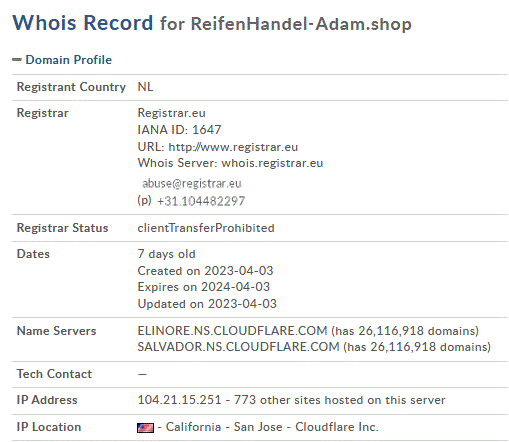The image size is (509, 442).
Task: Click the clientTransferProhibited status value
Action: coord(206,228)
